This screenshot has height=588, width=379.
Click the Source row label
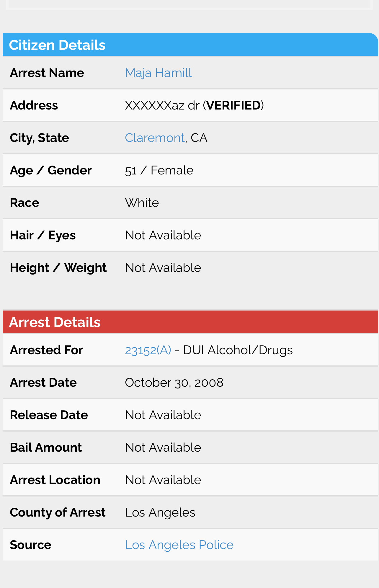(x=31, y=545)
